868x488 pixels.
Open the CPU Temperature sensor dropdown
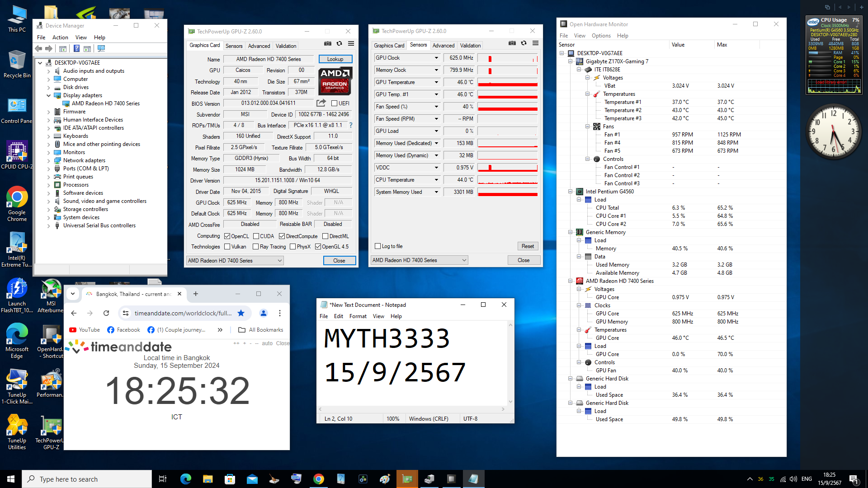pyautogui.click(x=436, y=180)
